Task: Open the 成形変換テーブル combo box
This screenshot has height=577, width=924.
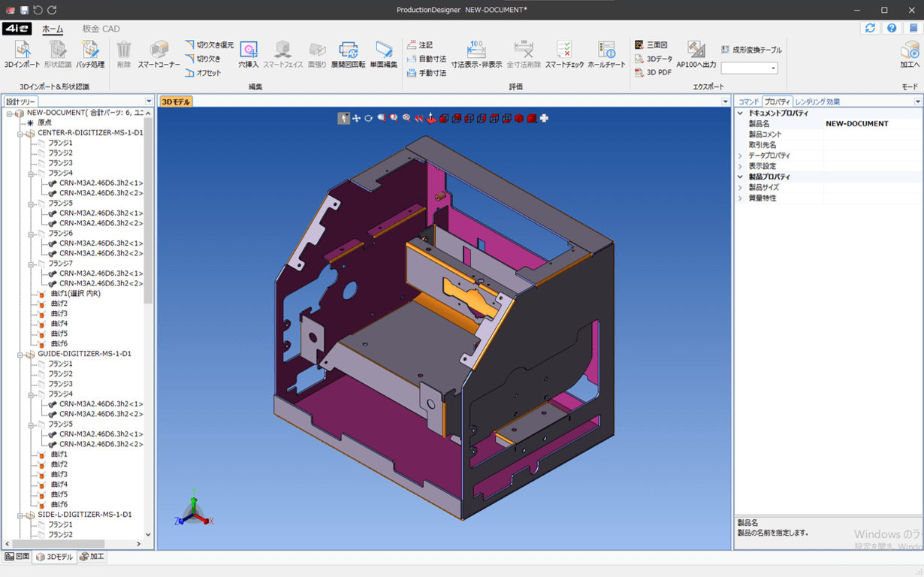Action: click(749, 68)
